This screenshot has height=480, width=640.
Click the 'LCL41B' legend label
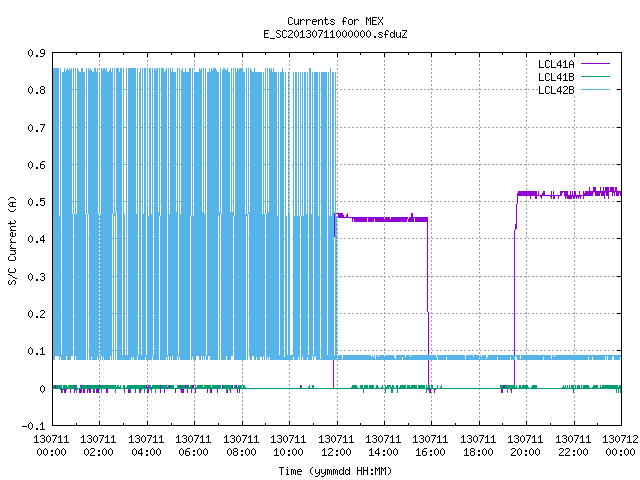556,77
